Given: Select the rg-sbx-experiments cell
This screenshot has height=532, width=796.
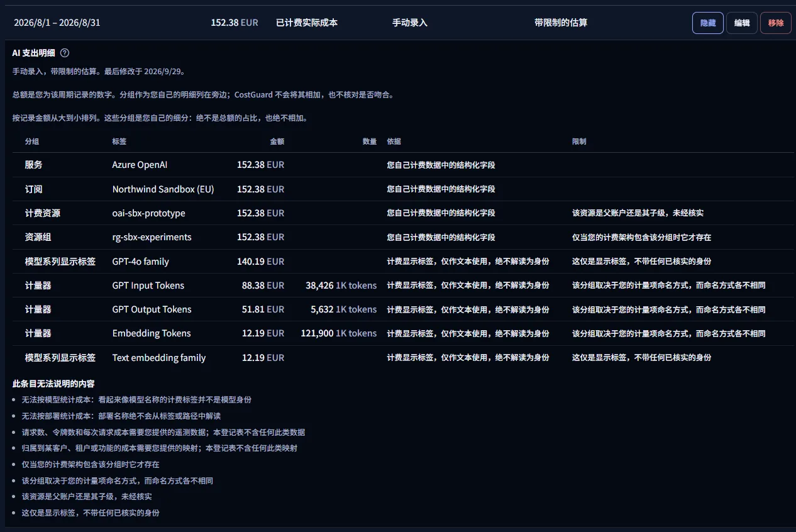Looking at the screenshot, I should pos(152,237).
